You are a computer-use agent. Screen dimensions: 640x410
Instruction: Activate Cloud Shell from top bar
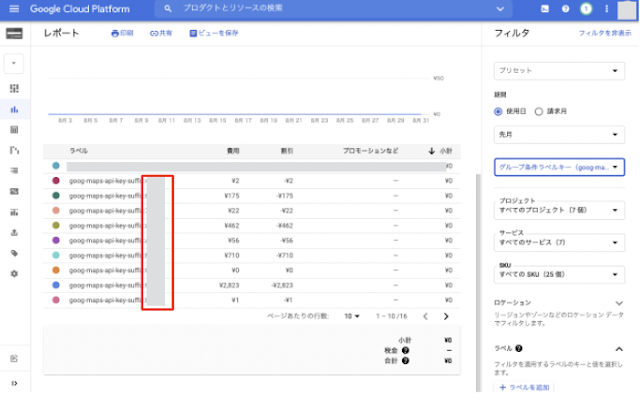coord(545,9)
